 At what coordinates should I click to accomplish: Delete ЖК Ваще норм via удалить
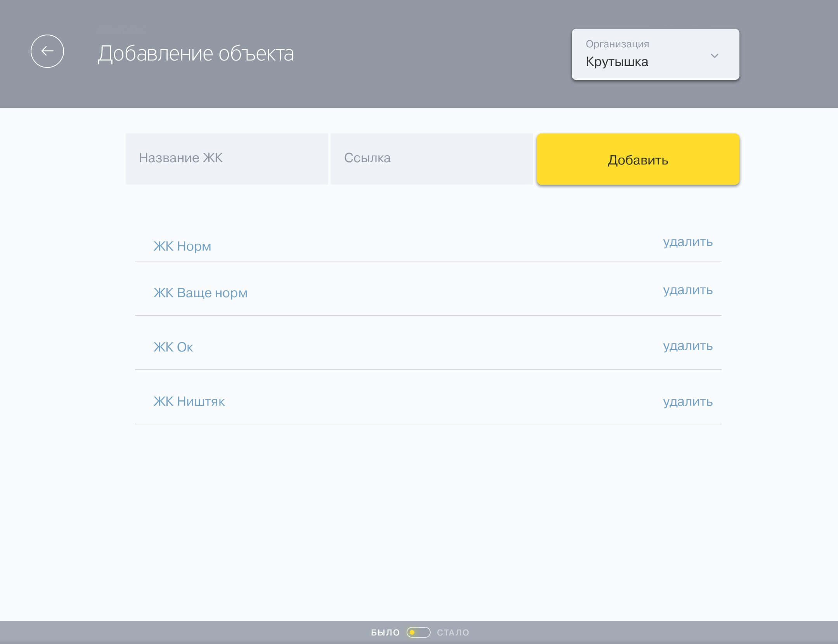(x=687, y=290)
